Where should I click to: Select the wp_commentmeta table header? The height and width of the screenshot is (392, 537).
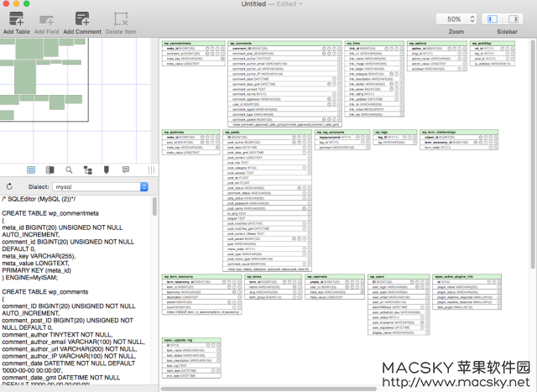[194, 43]
